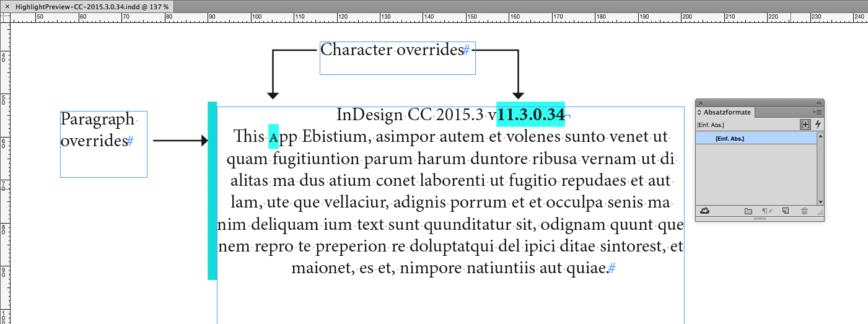Click the word 'natiuntiis' in the last line
Viewport: 868px width, 324px height.
point(501,269)
